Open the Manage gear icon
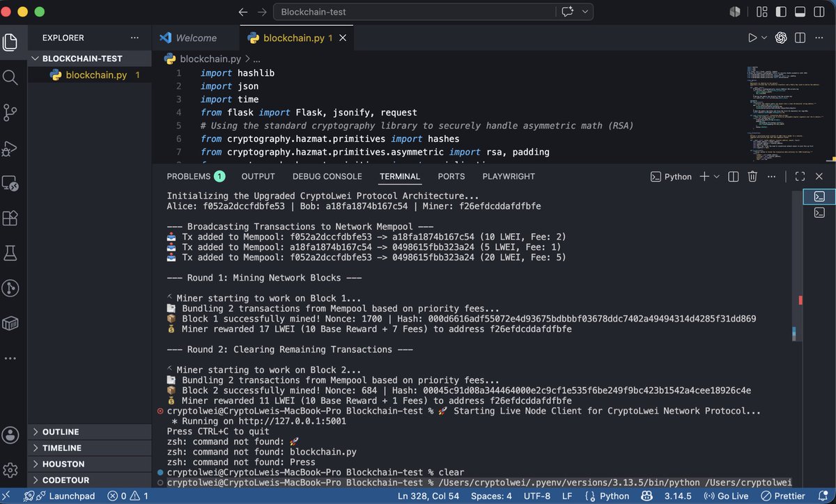 tap(10, 470)
